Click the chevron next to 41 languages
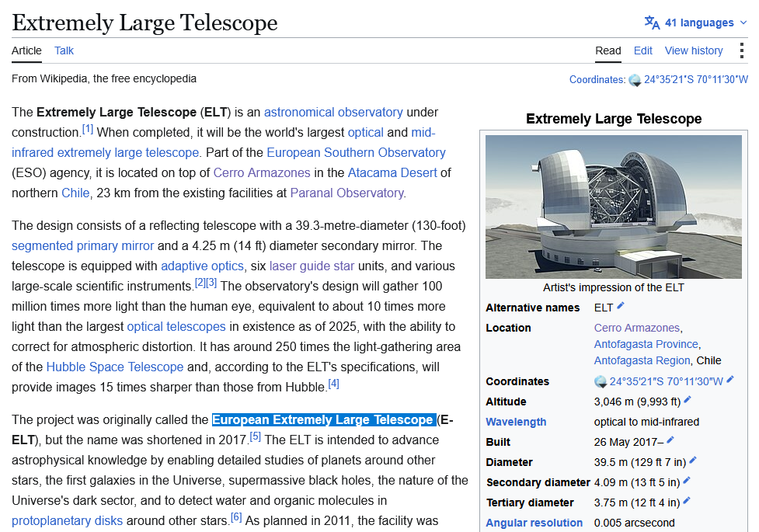The width and height of the screenshot is (759, 532). tap(743, 23)
